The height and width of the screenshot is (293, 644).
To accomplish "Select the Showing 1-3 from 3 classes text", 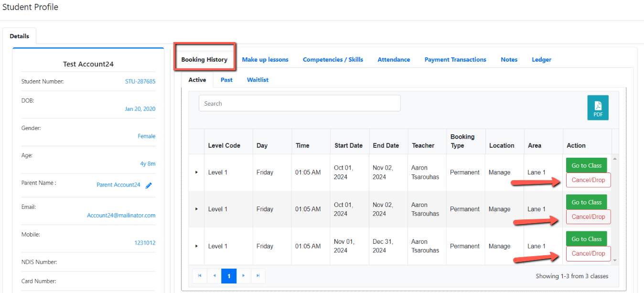I will 572,276.
